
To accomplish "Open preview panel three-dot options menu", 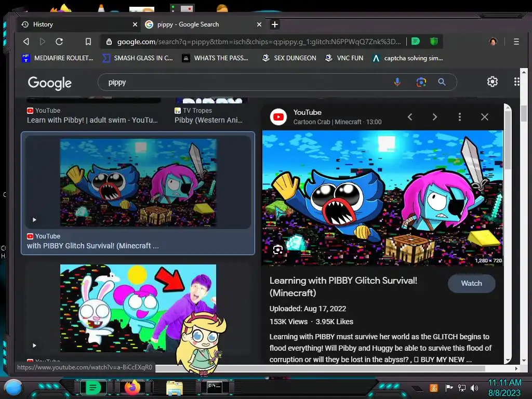I will (x=460, y=117).
